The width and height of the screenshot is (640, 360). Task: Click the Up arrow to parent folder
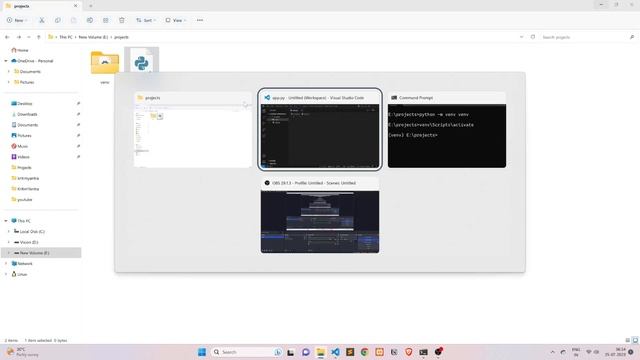coord(39,37)
